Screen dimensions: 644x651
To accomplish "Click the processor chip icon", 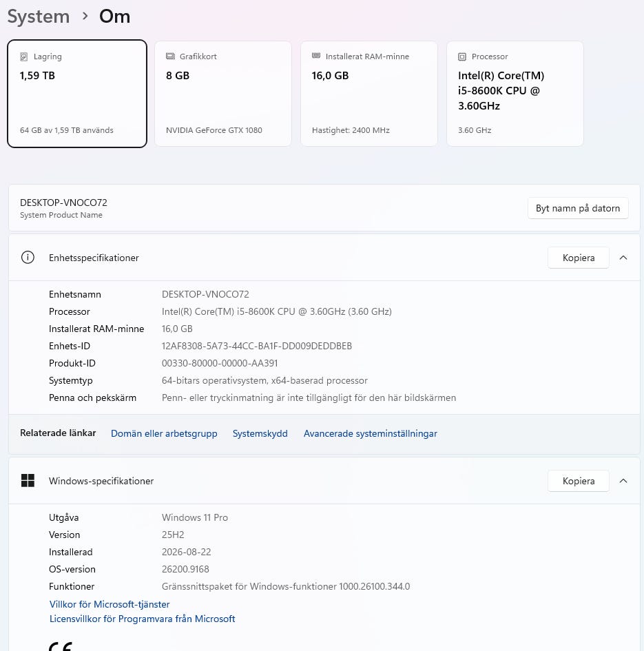I will pyautogui.click(x=462, y=56).
